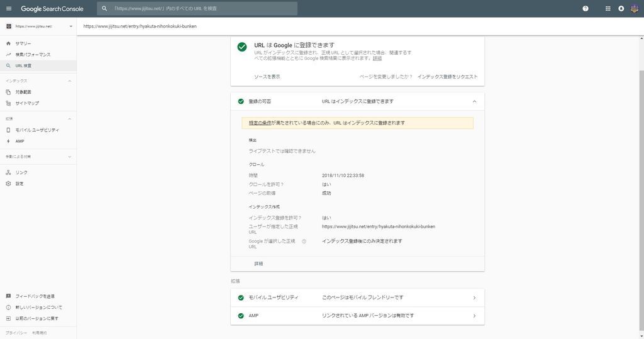Click the inspected URL text in header bar

click(x=140, y=26)
